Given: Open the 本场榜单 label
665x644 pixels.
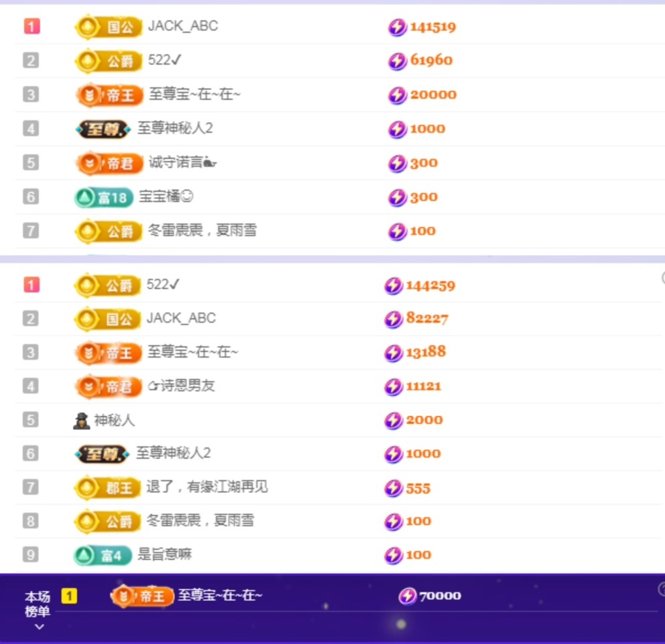Looking at the screenshot, I should [38, 604].
